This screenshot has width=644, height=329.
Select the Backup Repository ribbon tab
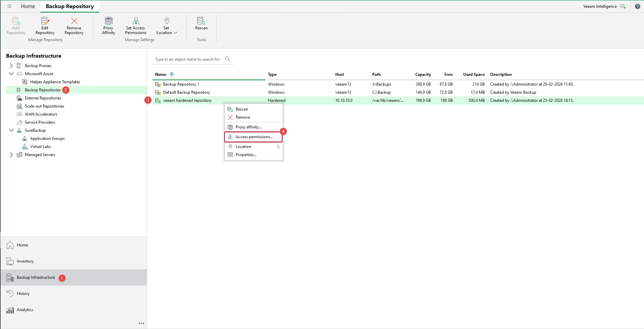point(70,6)
